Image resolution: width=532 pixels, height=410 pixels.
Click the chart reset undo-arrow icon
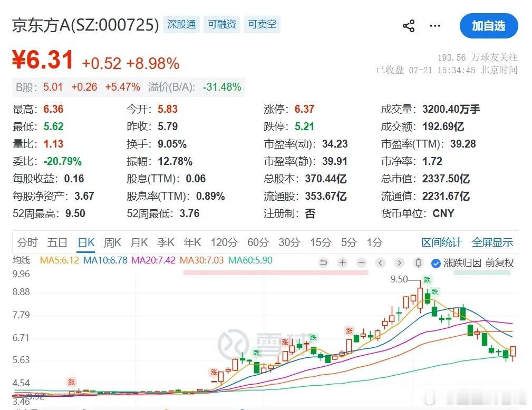(324, 262)
